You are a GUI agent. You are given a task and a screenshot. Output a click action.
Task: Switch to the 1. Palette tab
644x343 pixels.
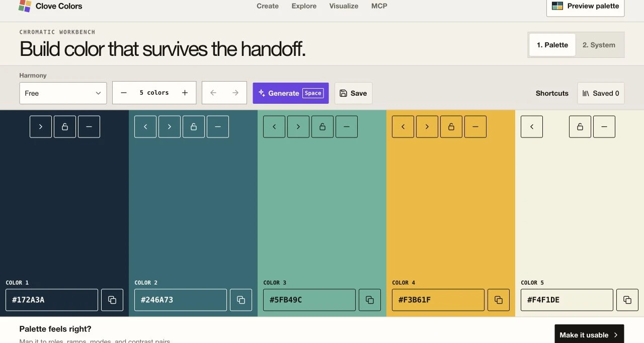pyautogui.click(x=552, y=45)
